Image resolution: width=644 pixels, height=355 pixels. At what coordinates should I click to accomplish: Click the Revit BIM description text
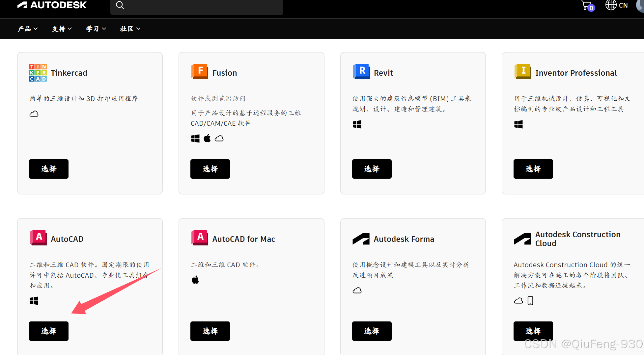pyautogui.click(x=412, y=104)
